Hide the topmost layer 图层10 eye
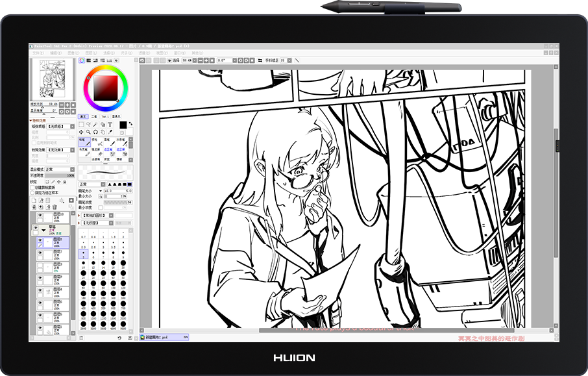This screenshot has height=376, width=588. tap(40, 215)
